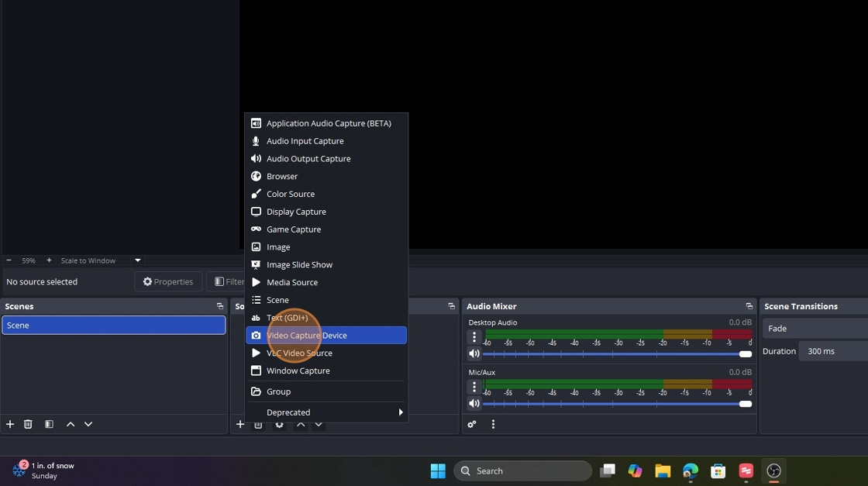Select Audio Input Capture from menu
This screenshot has height=486, width=868.
[326, 141]
